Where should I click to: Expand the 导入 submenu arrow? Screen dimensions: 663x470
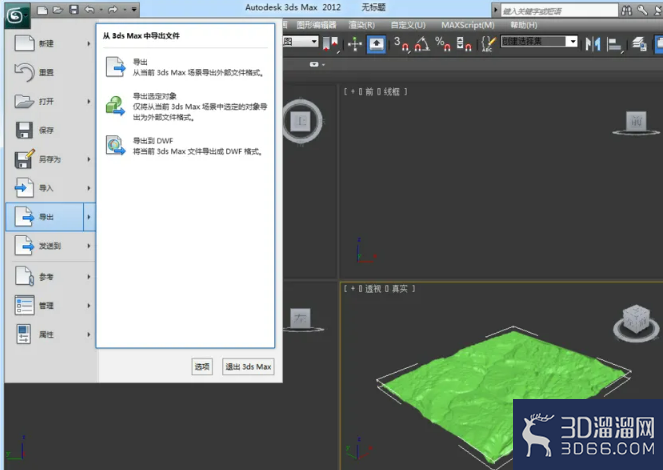[x=89, y=188]
